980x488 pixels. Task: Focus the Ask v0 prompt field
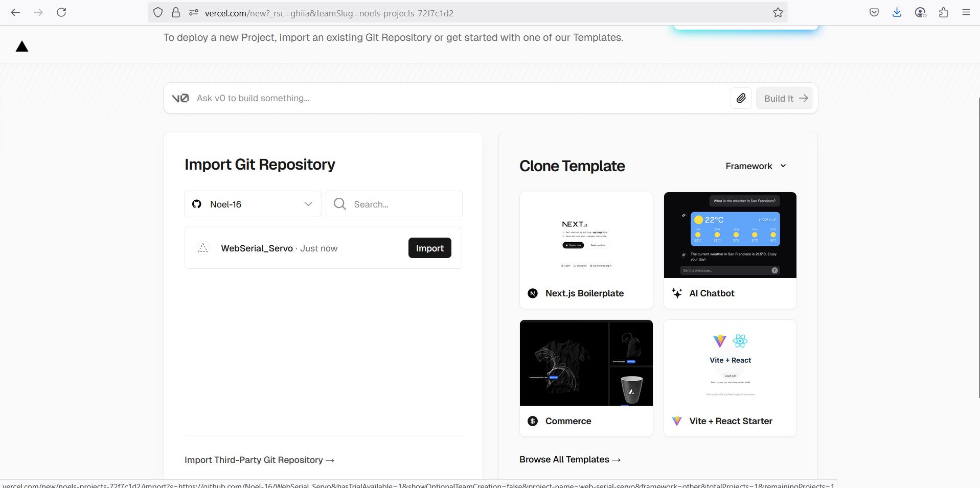(x=460, y=98)
